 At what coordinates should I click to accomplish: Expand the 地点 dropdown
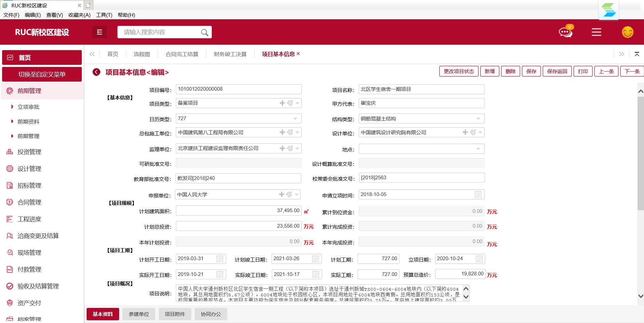click(478, 149)
